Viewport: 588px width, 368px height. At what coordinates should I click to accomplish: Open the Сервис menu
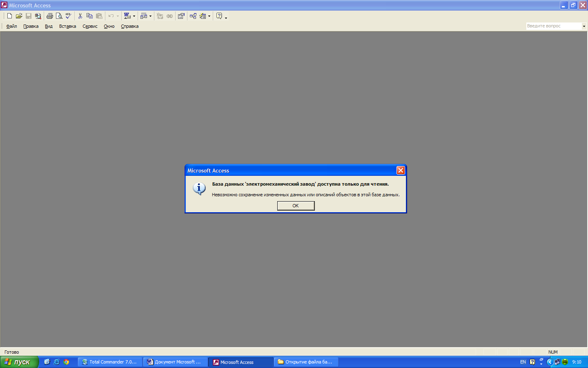pyautogui.click(x=90, y=26)
